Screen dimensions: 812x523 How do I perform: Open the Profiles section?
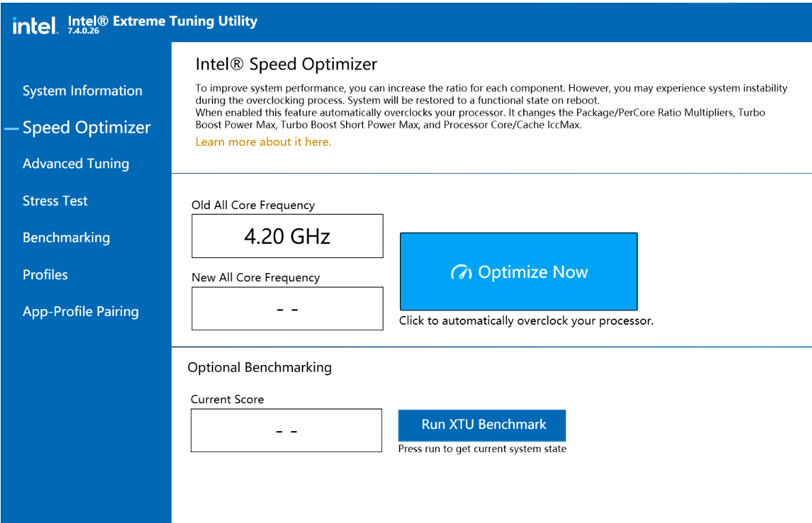45,274
